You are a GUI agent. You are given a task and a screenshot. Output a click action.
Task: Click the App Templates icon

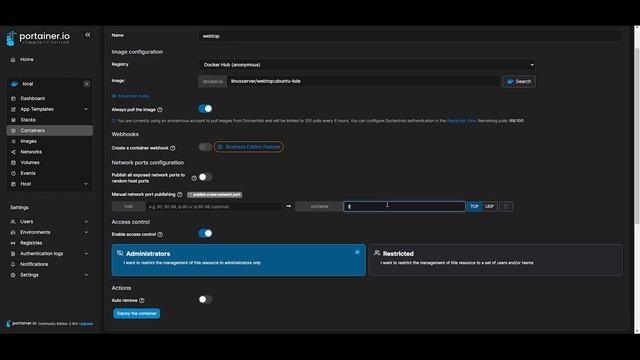pos(13,109)
